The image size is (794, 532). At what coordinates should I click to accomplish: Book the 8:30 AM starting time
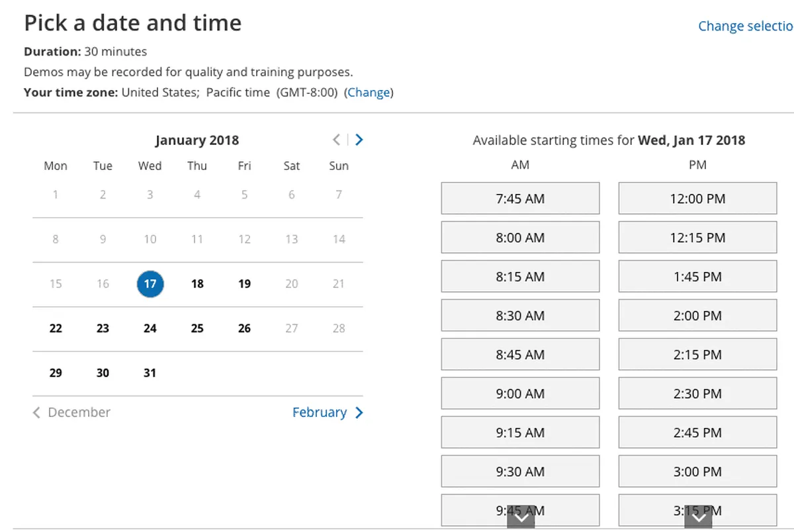(x=520, y=316)
